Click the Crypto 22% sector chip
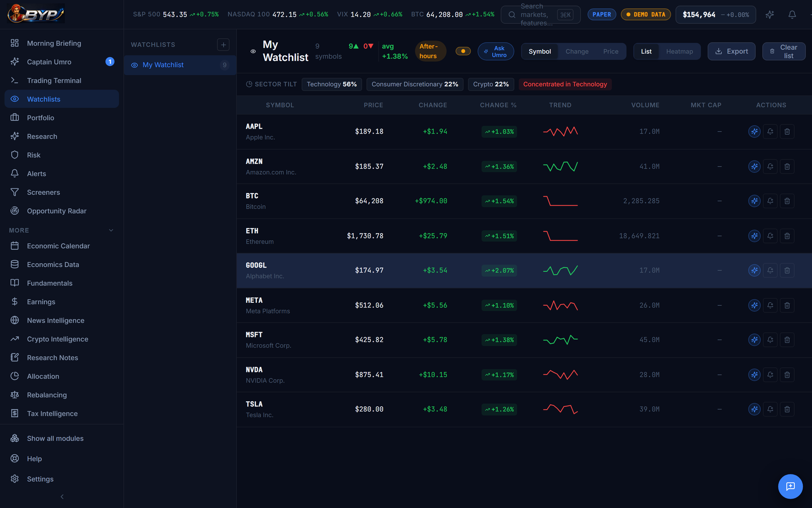The height and width of the screenshot is (508, 812). 491,84
